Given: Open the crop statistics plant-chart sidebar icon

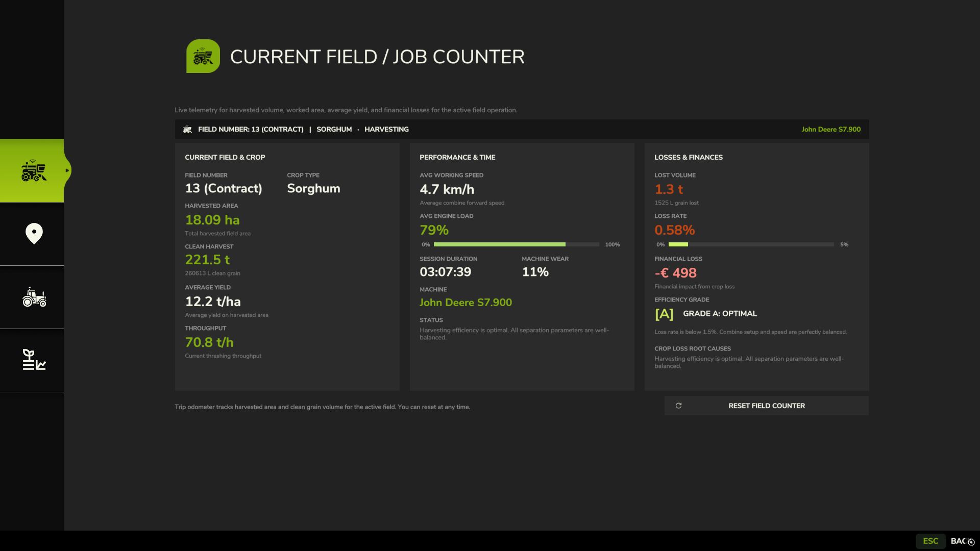Looking at the screenshot, I should click(34, 360).
